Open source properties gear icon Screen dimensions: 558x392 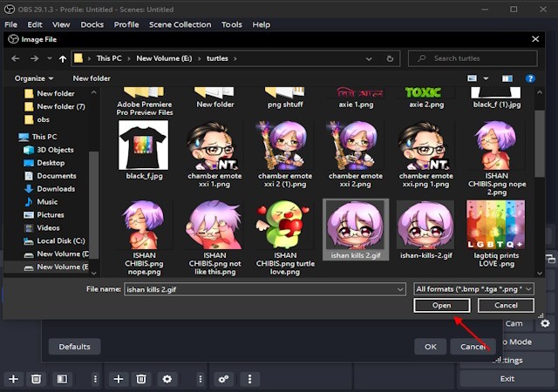coord(167,379)
